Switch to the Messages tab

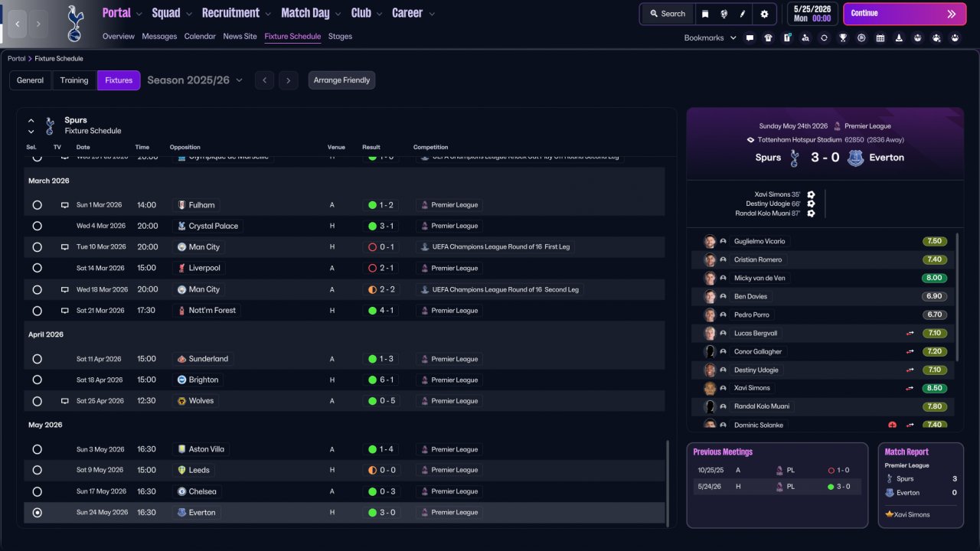point(159,36)
